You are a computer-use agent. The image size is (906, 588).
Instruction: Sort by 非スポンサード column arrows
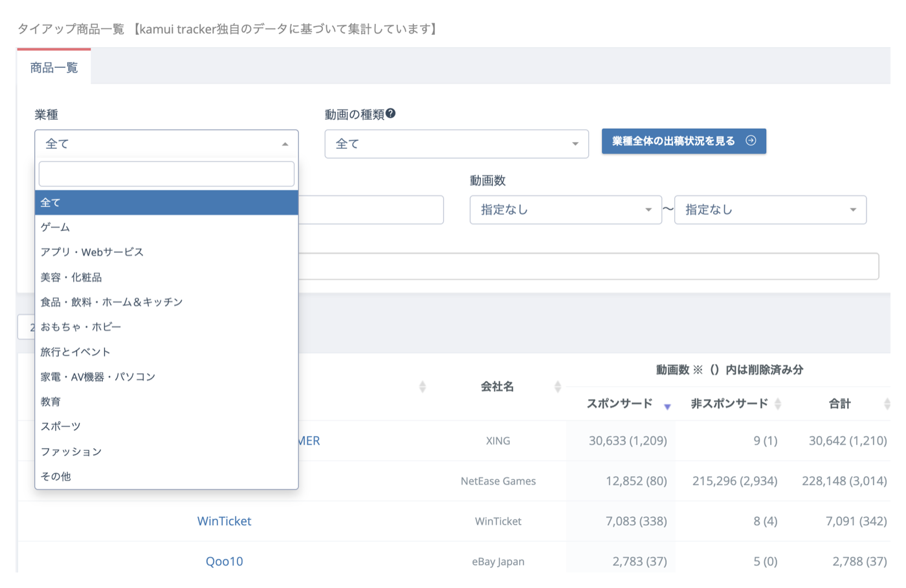click(x=778, y=404)
